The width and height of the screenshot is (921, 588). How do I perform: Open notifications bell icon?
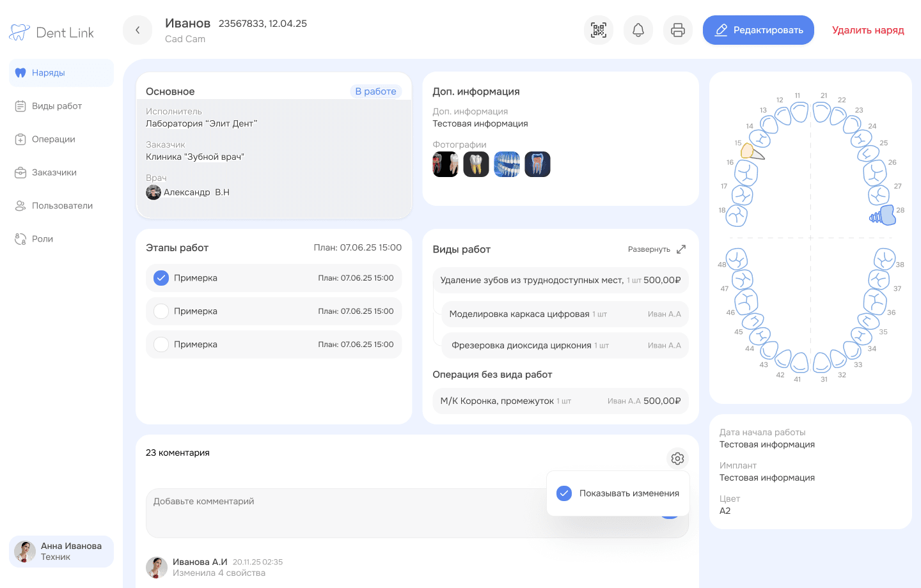coord(638,30)
